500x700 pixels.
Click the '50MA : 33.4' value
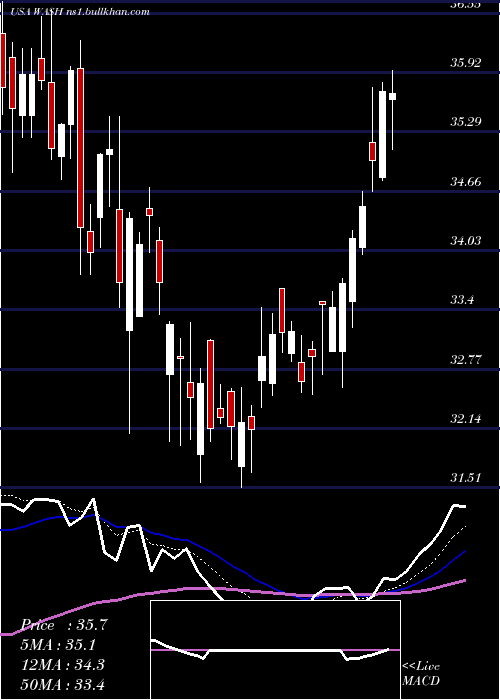tap(63, 684)
